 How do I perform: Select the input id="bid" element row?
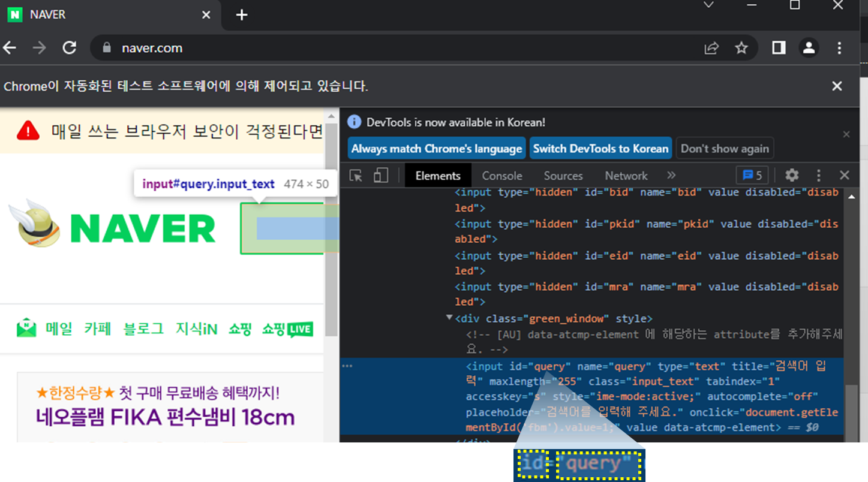(x=591, y=200)
